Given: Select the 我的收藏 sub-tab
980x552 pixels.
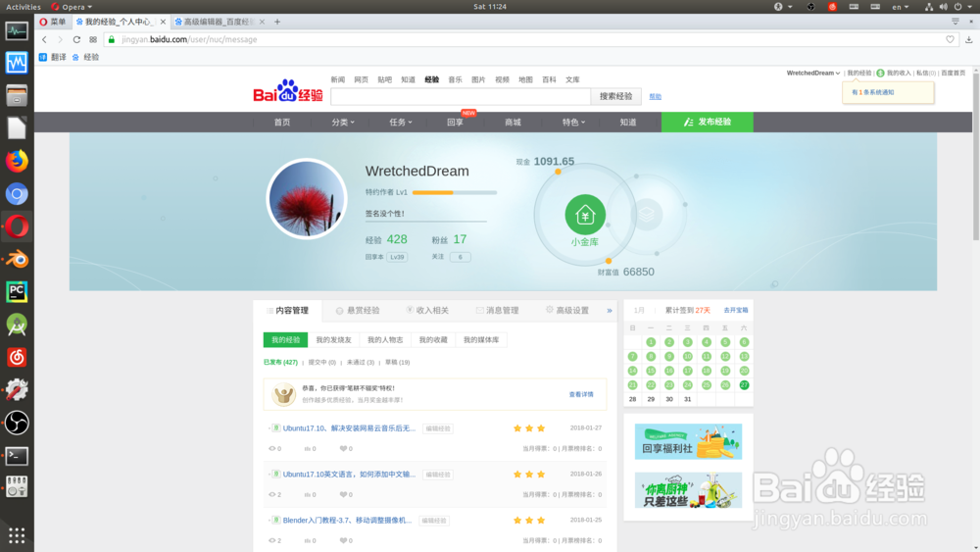Looking at the screenshot, I should pyautogui.click(x=433, y=340).
